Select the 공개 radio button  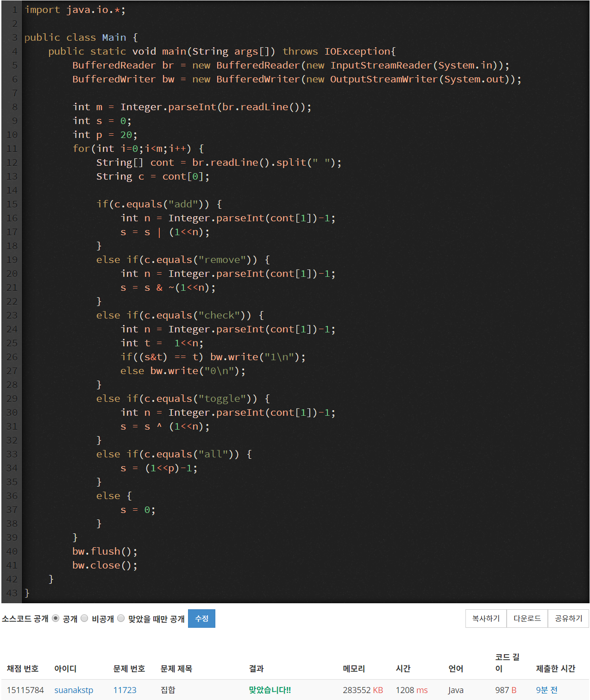click(56, 618)
